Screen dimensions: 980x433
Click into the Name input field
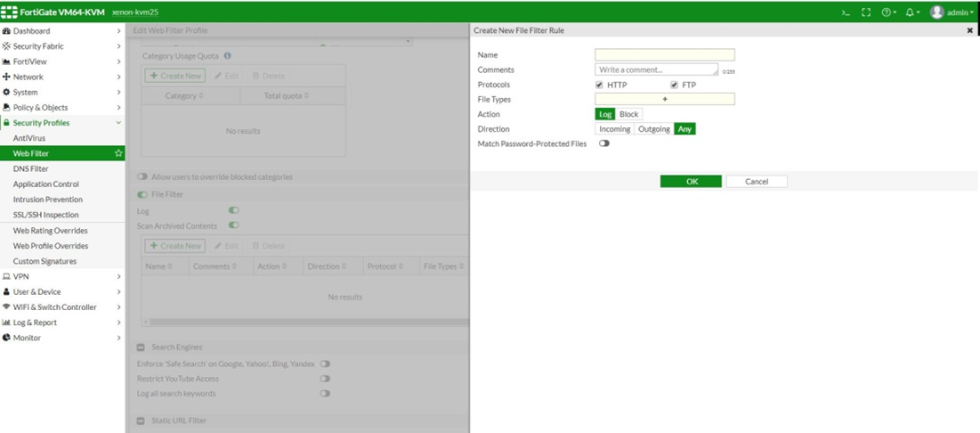click(664, 55)
